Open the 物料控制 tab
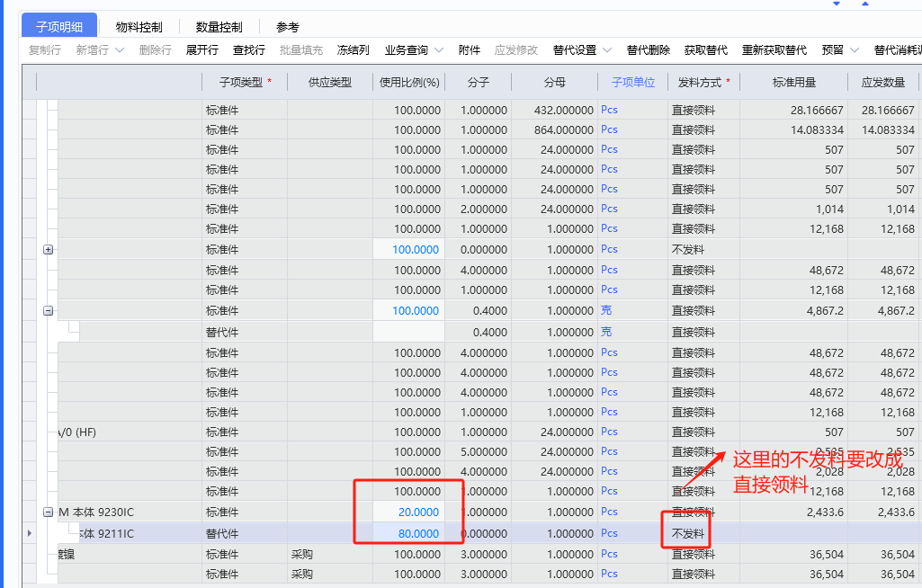 [x=139, y=27]
